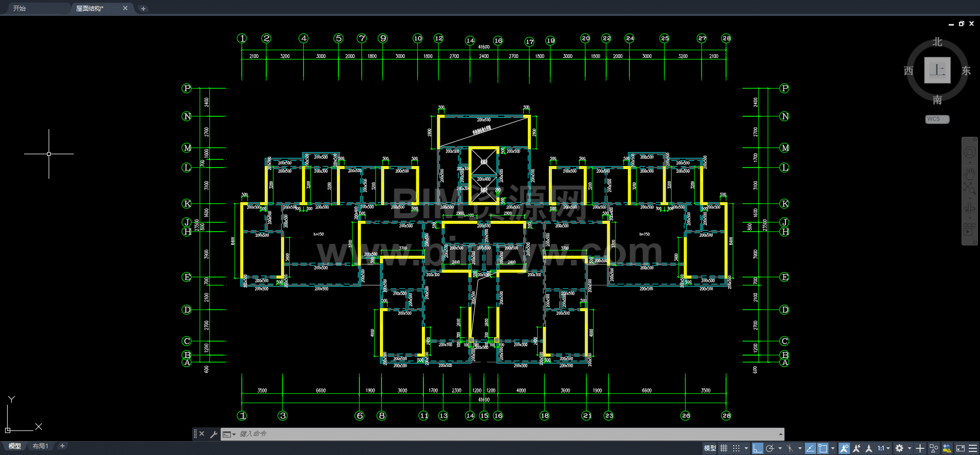Image resolution: width=980 pixels, height=455 pixels.
Task: Click the workspace switching gear icon
Action: coord(899,448)
